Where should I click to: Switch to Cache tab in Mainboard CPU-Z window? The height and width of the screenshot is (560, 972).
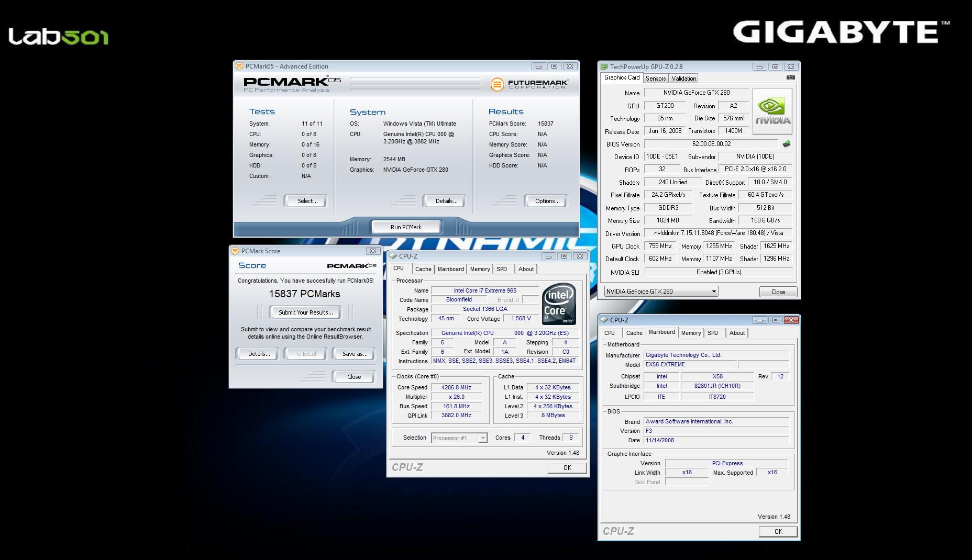tap(634, 333)
